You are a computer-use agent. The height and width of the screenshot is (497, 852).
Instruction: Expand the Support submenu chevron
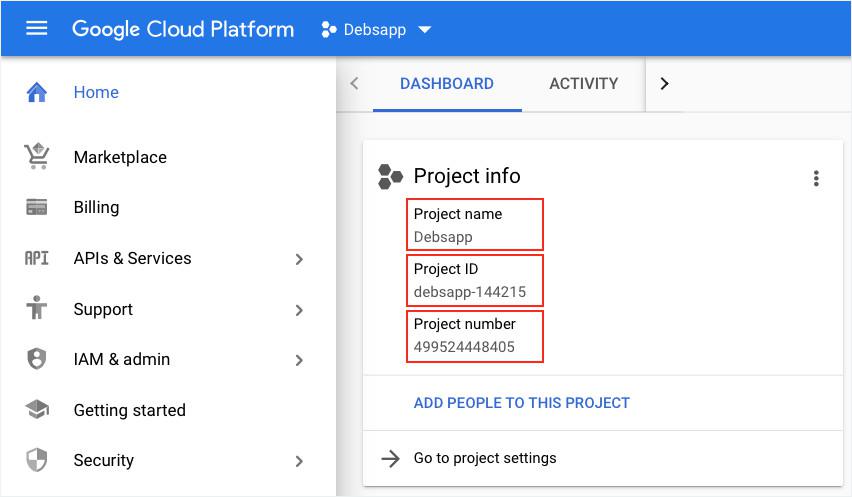pos(299,310)
